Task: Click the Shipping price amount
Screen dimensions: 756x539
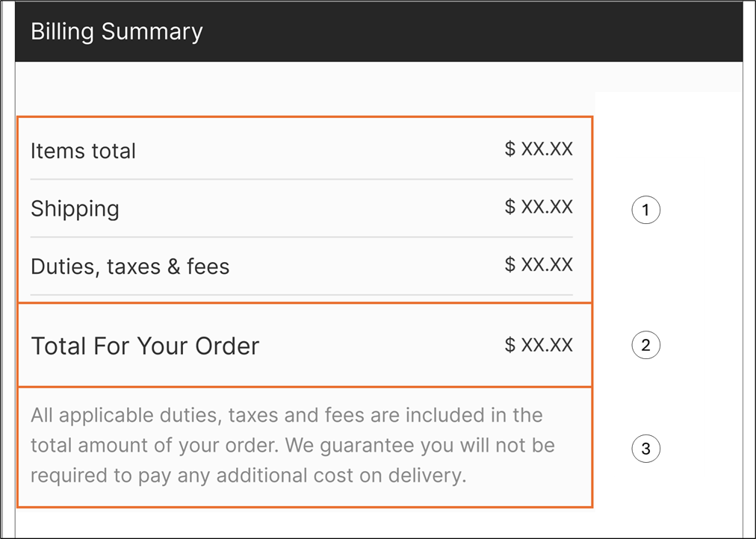Action: (x=539, y=207)
